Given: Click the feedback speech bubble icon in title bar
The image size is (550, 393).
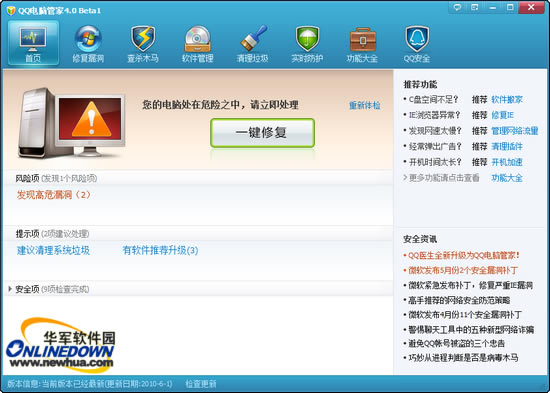Looking at the screenshot, I should coord(457,7).
